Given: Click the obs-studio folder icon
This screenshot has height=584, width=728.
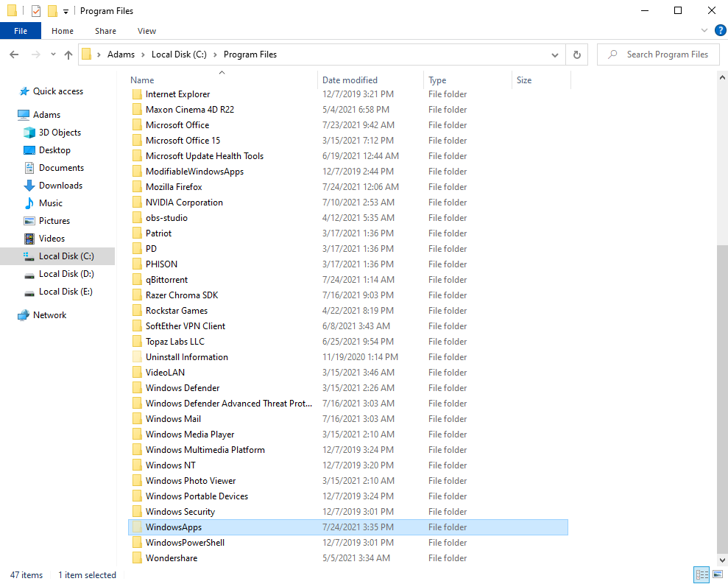Looking at the screenshot, I should pos(137,218).
